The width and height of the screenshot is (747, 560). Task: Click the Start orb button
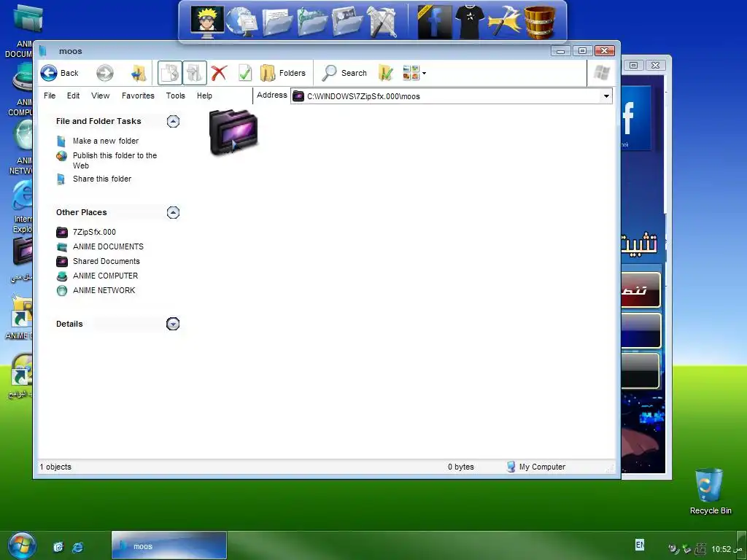pyautogui.click(x=22, y=546)
